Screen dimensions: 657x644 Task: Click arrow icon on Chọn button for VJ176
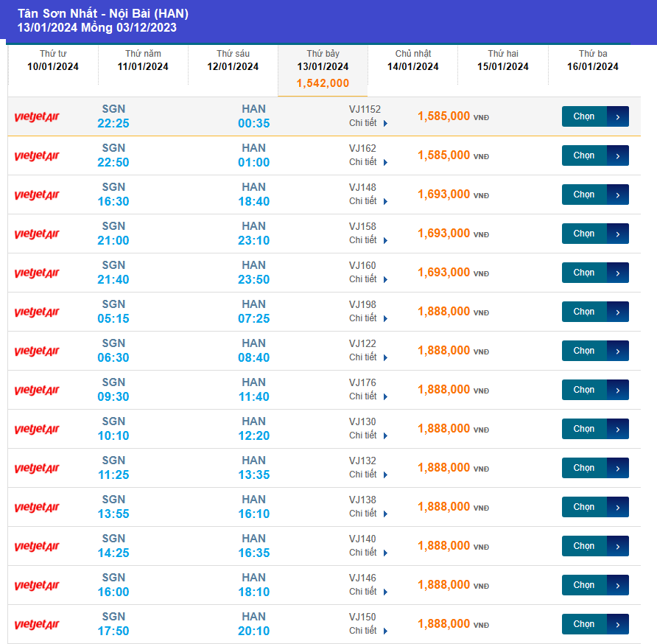click(617, 390)
